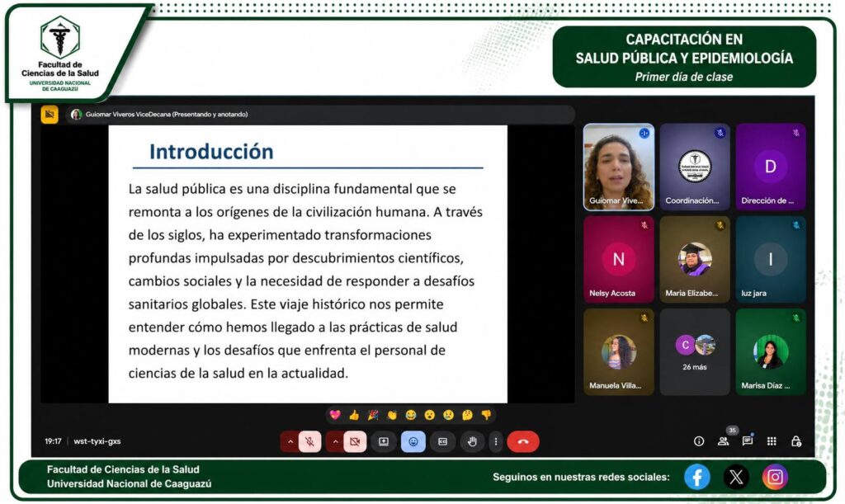The width and height of the screenshot is (845, 504).
Task: Open host controls lock icon
Action: click(795, 441)
